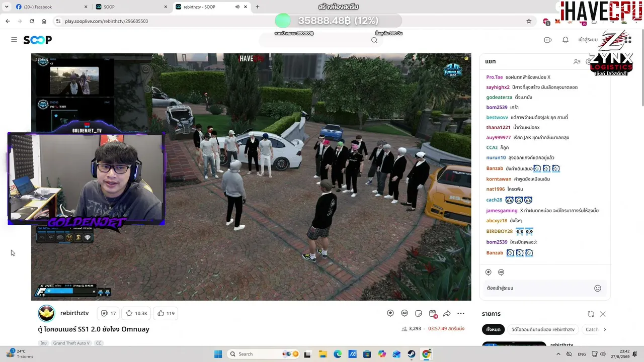
Task: Click the search magnifier icon
Action: point(374,40)
